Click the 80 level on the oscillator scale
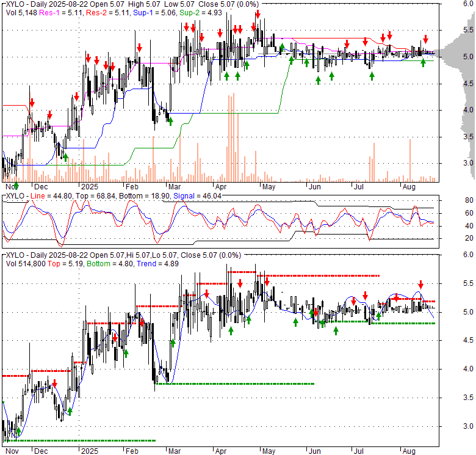Image resolution: width=476 pixels, height=455 pixels. 452,200
